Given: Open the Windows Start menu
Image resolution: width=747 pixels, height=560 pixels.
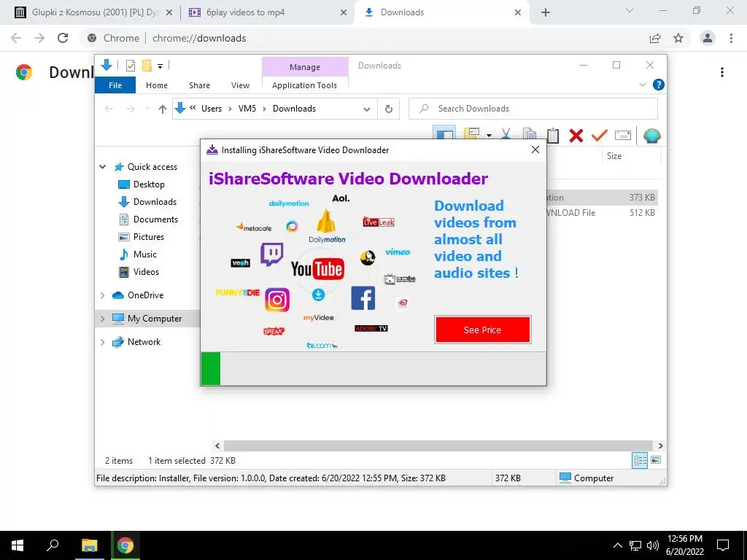Looking at the screenshot, I should coord(18,545).
